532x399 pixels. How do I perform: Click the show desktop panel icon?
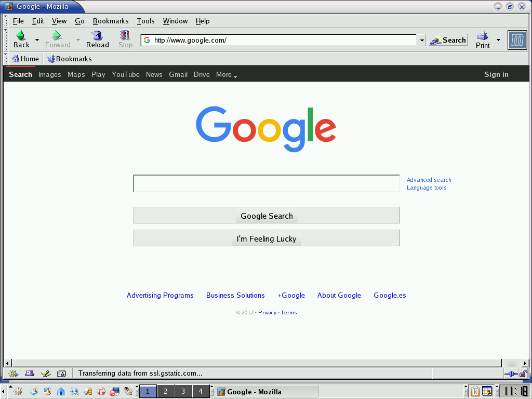coord(34,392)
